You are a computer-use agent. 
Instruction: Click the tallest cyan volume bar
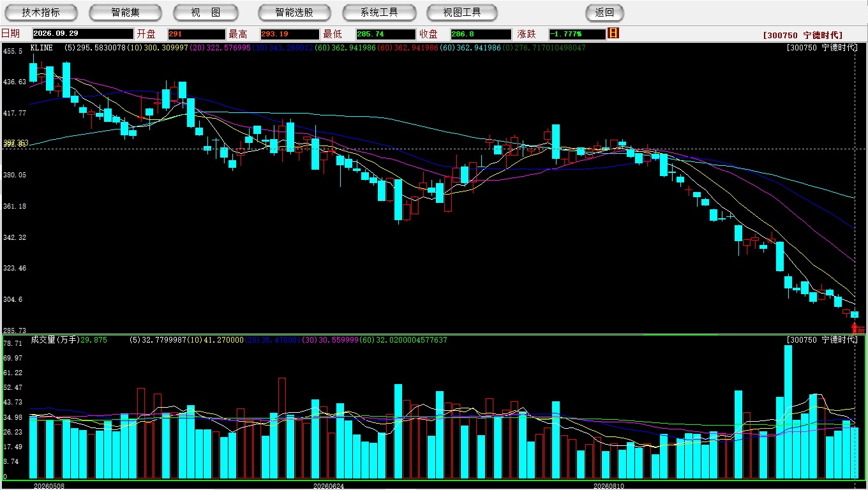pyautogui.click(x=788, y=412)
